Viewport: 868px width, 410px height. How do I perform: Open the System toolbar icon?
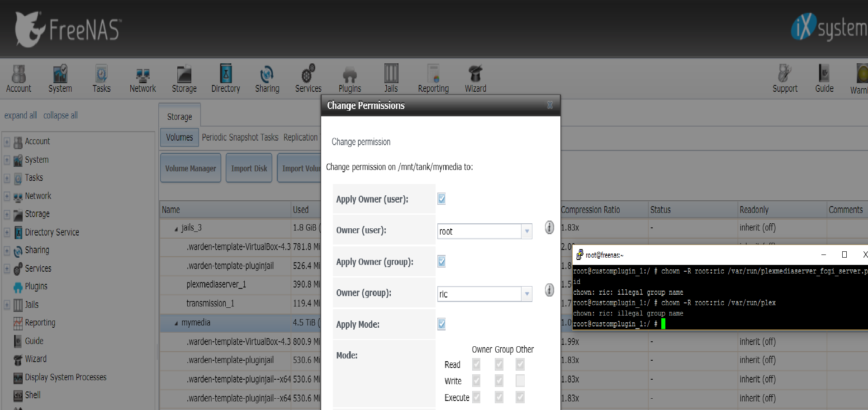[x=60, y=79]
